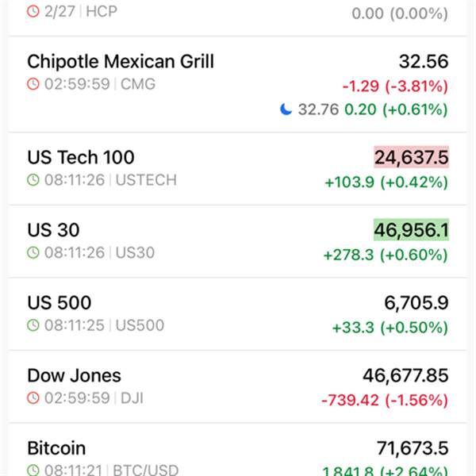Image resolution: width=476 pixels, height=476 pixels.
Task: Click US 500 change +33.3 (+0.50%)
Action: click(386, 328)
